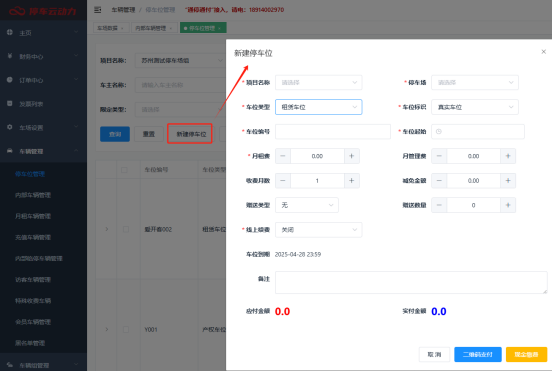Increase 收费月数 with the plus icon
Viewport: 553px width, 371px height.
point(352,181)
